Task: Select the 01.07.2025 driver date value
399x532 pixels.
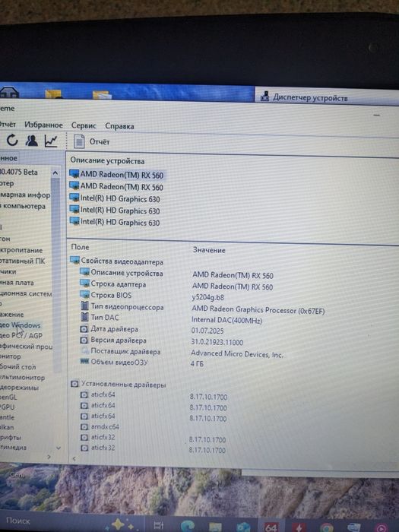Action: (x=207, y=331)
